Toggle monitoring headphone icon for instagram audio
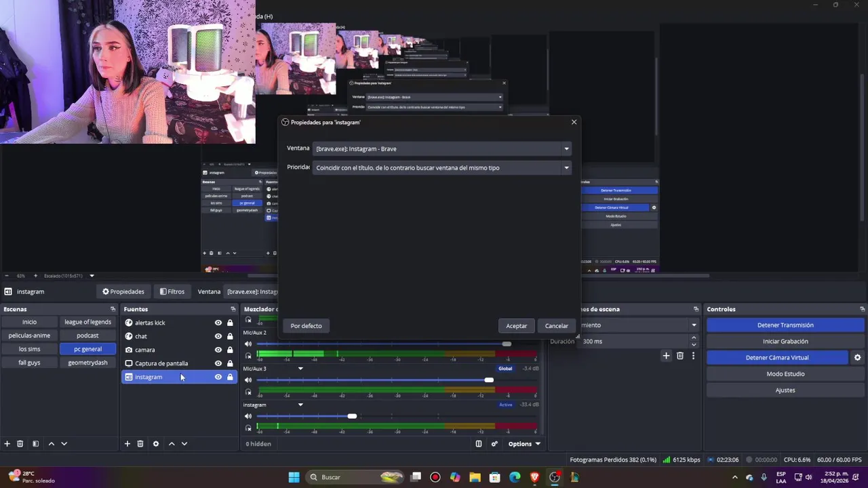The width and height of the screenshot is (868, 488). 248,428
